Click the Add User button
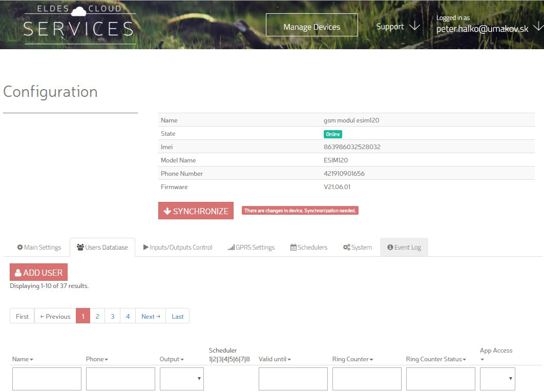The width and height of the screenshot is (544, 392). tap(38, 273)
